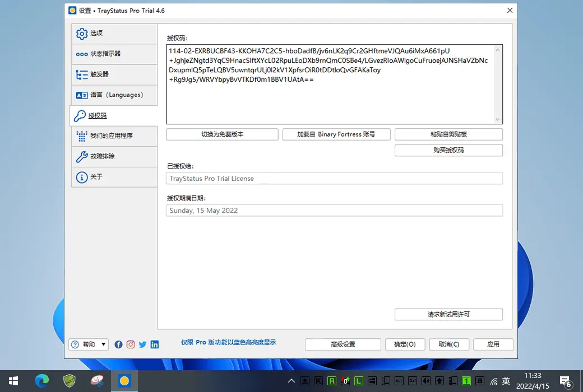Open 高级设置
The width and height of the screenshot is (583, 392).
tap(343, 344)
